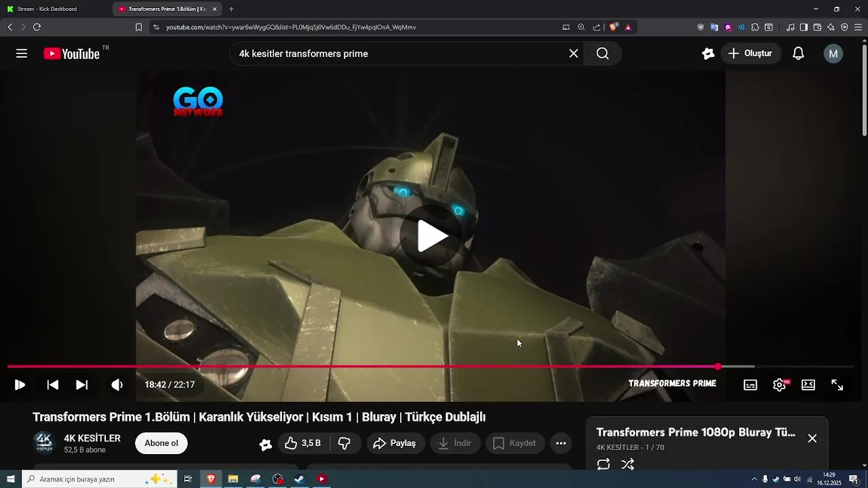Share video with Paylaş button

coord(396,443)
